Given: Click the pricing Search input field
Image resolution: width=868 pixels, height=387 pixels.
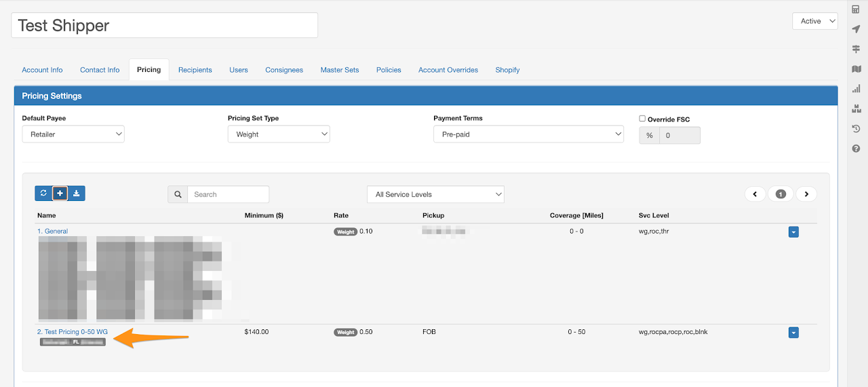Looking at the screenshot, I should coord(228,194).
